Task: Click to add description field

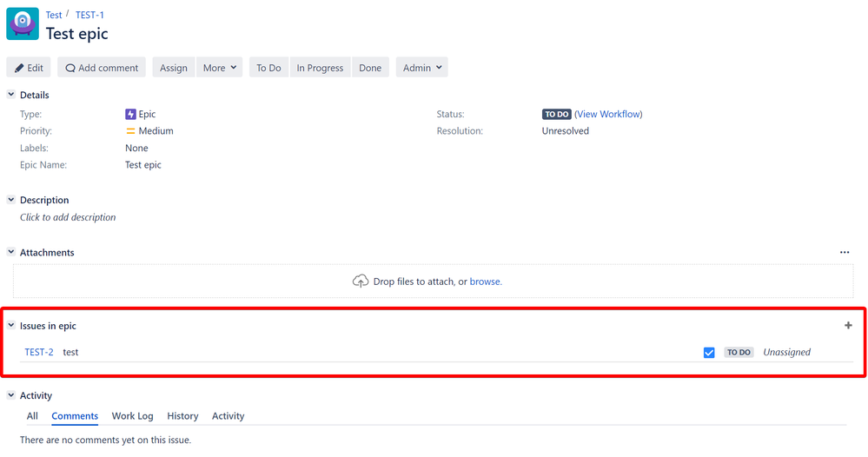Action: tap(68, 217)
